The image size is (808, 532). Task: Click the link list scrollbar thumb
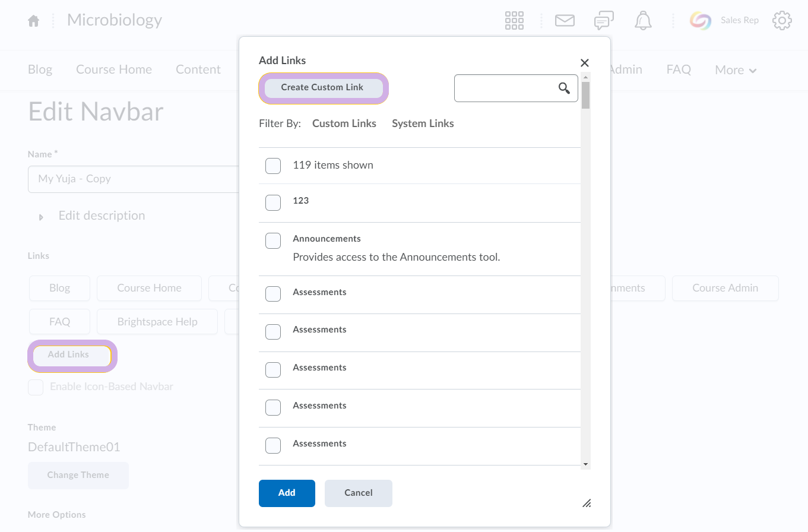click(x=585, y=95)
